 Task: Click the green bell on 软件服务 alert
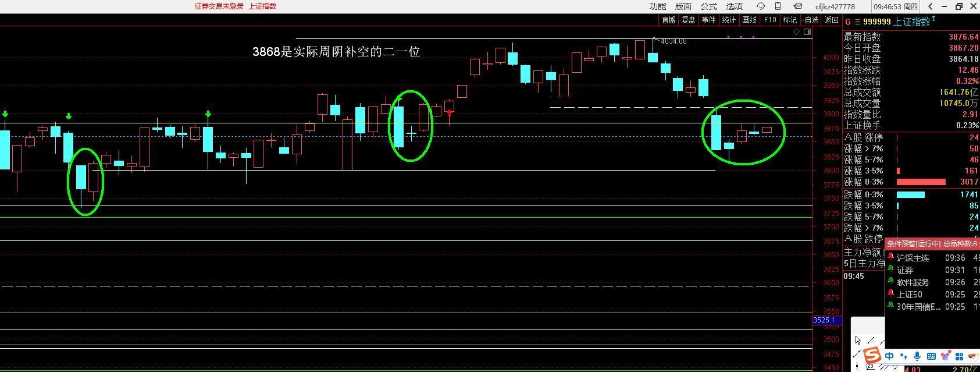[890, 281]
